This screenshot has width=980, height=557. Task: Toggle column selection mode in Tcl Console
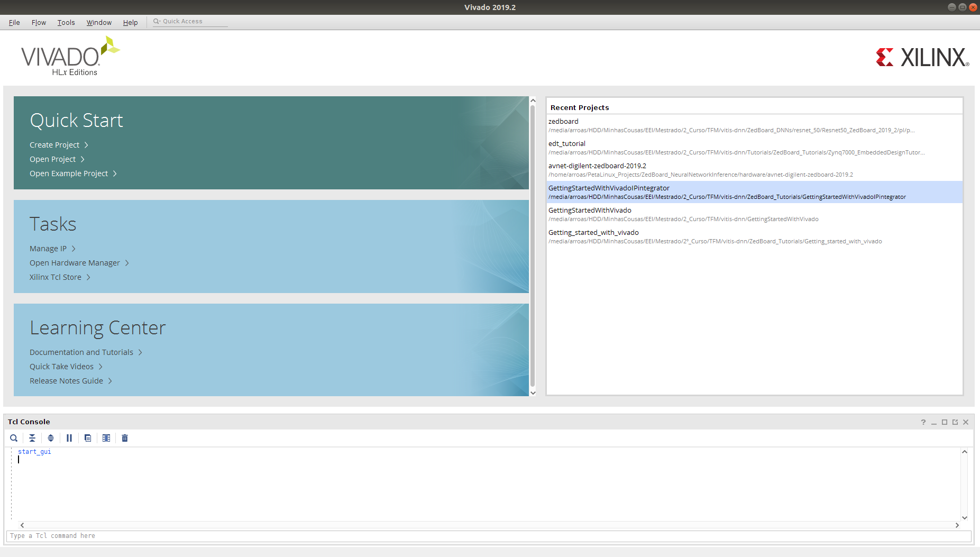[x=106, y=438]
